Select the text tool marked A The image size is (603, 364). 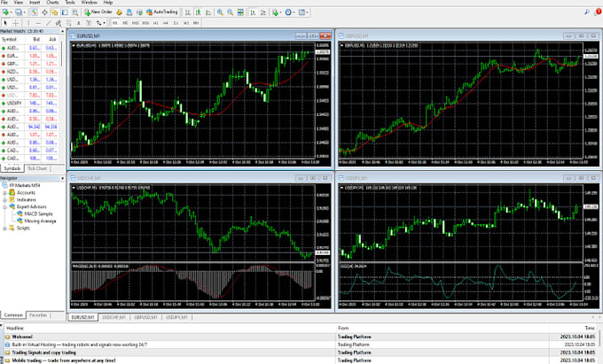point(78,23)
